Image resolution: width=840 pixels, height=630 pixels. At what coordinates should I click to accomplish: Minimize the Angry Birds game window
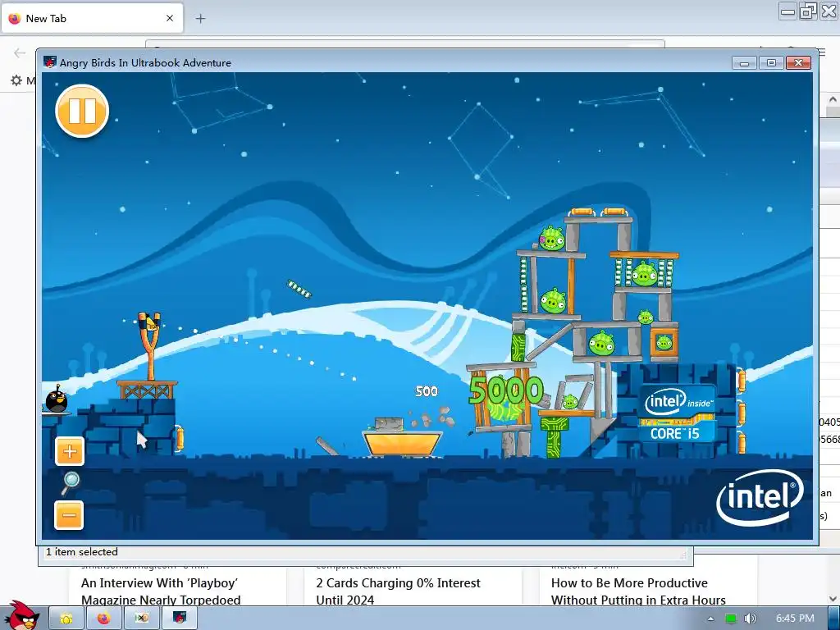coord(744,62)
